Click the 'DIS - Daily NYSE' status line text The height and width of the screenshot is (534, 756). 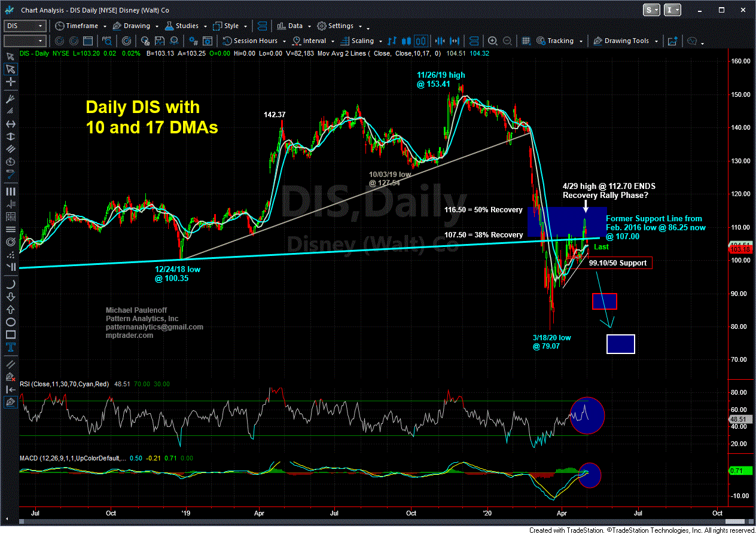click(45, 54)
